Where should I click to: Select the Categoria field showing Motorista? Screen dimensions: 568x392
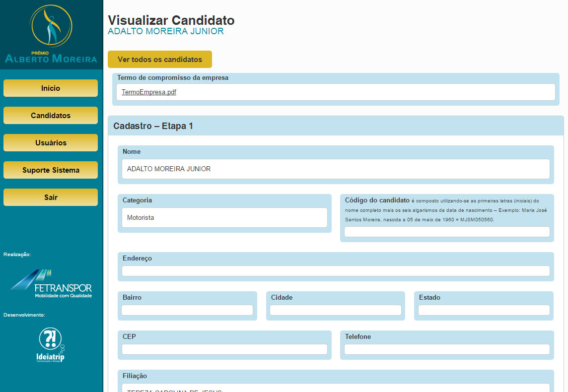click(224, 218)
